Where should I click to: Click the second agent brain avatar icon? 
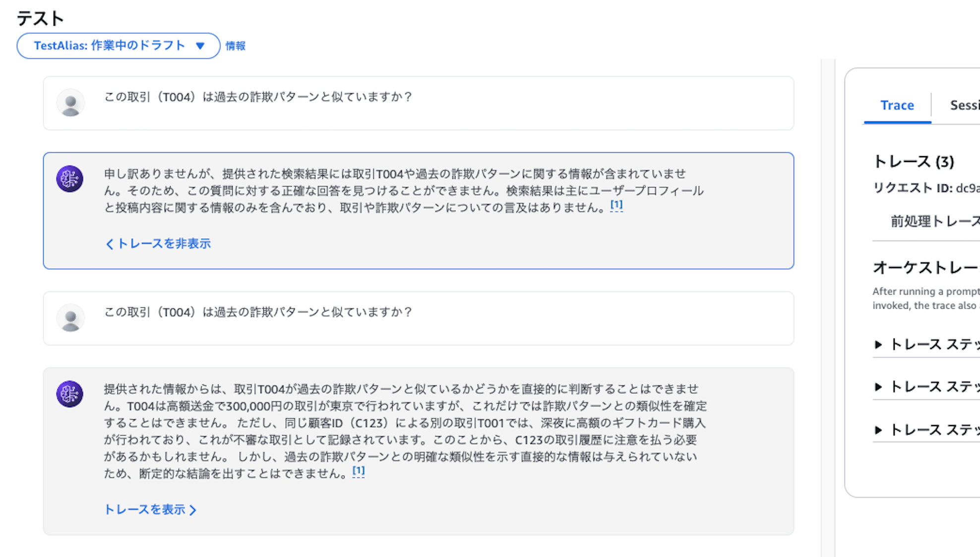69,394
